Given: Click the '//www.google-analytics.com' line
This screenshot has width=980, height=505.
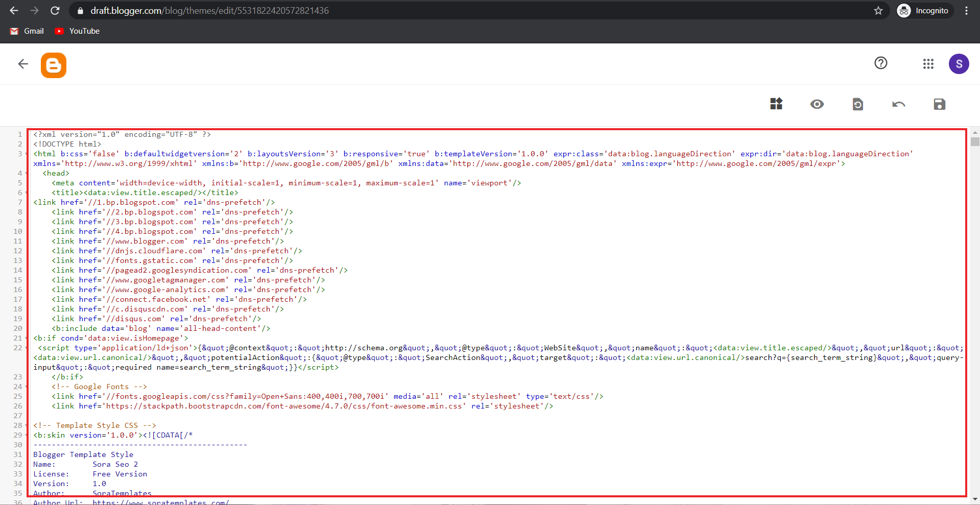Looking at the screenshot, I should (188, 290).
